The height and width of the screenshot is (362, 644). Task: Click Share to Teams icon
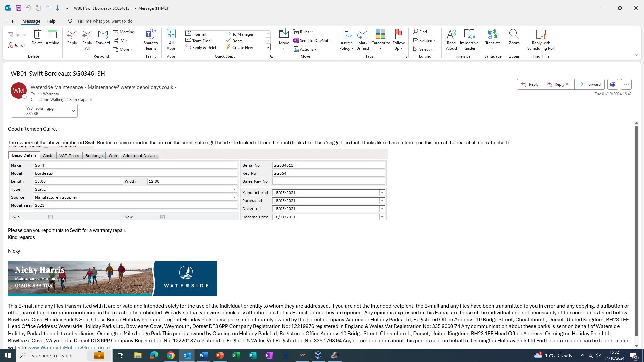[151, 34]
